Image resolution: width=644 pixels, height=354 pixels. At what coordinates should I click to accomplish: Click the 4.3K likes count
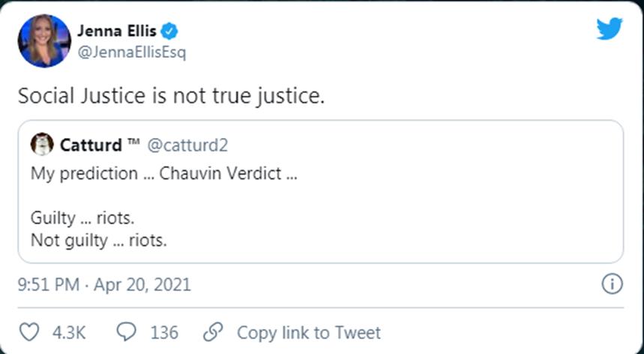tap(70, 332)
